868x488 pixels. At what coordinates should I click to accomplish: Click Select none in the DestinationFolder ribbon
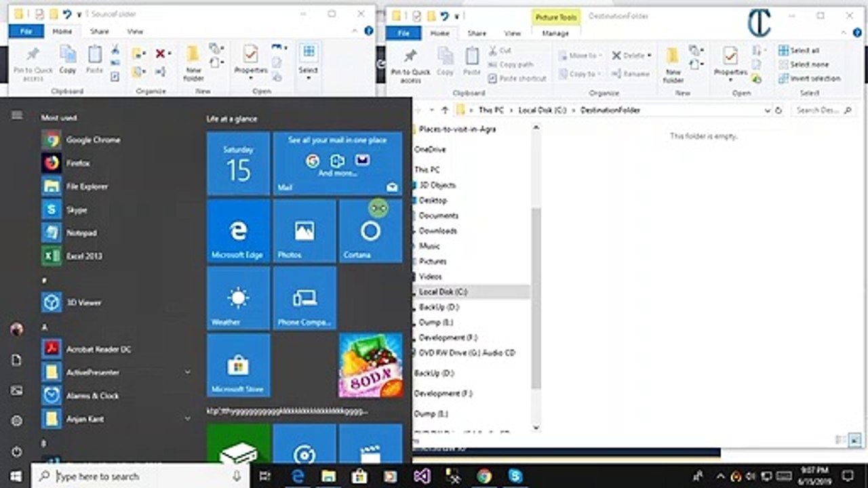(804, 64)
